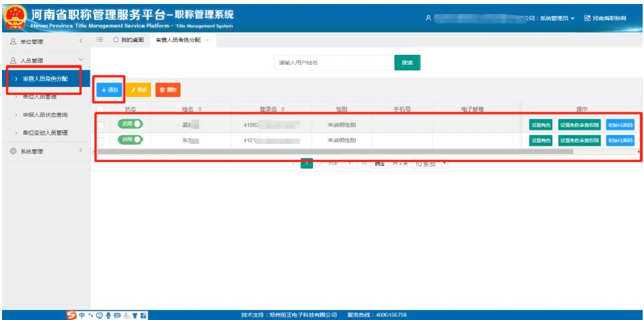The width and height of the screenshot is (644, 320).
Task: Click the 系统管理 gear icon
Action: pos(13,151)
